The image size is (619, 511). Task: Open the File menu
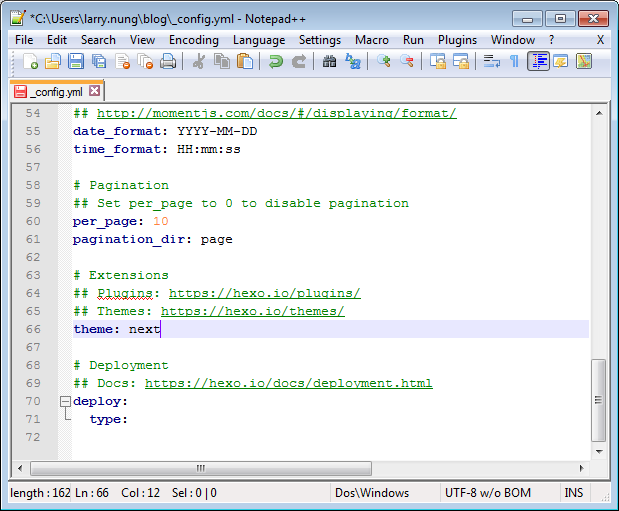tap(24, 40)
